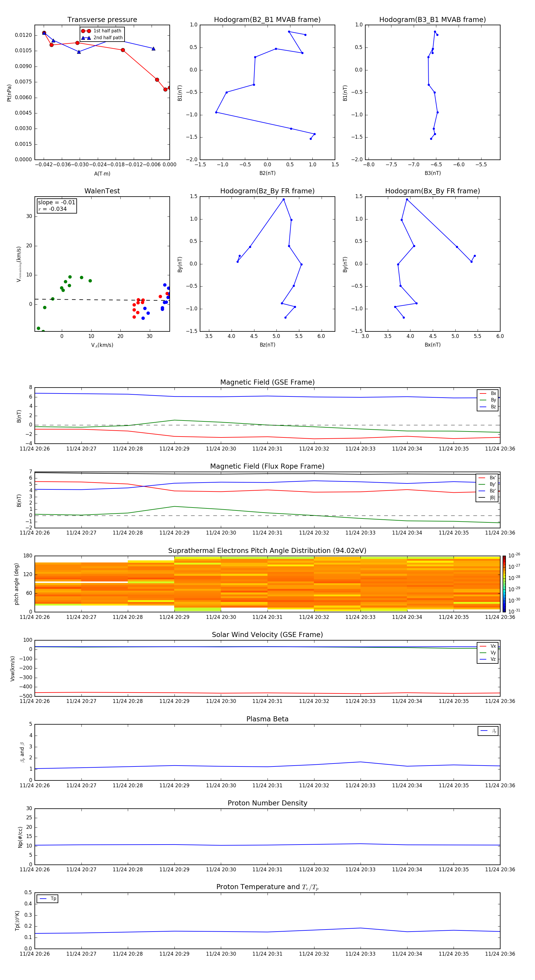
Task: Click the "By'" entry in Flux Rope legend
Action: coord(487,484)
